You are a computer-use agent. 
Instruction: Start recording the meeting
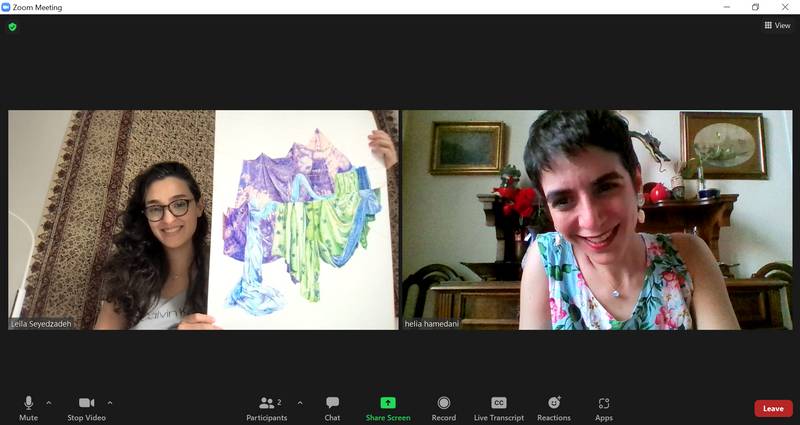(x=444, y=406)
